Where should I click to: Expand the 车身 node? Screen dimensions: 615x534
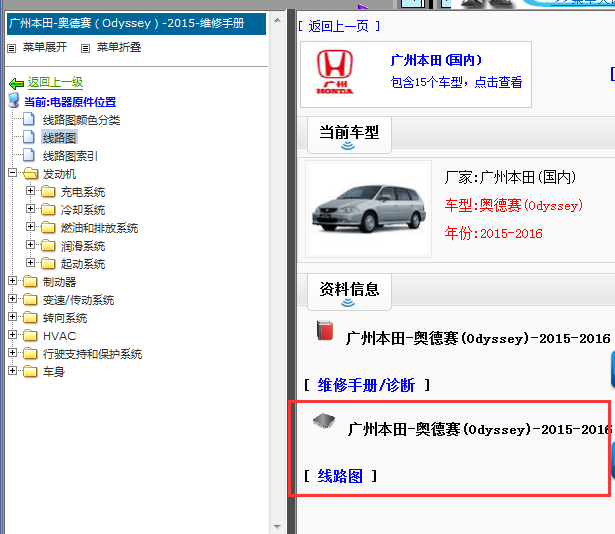coord(13,370)
